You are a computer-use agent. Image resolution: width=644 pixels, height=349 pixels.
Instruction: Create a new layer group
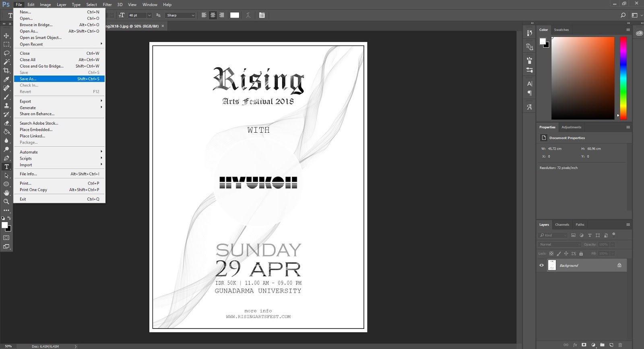602,345
